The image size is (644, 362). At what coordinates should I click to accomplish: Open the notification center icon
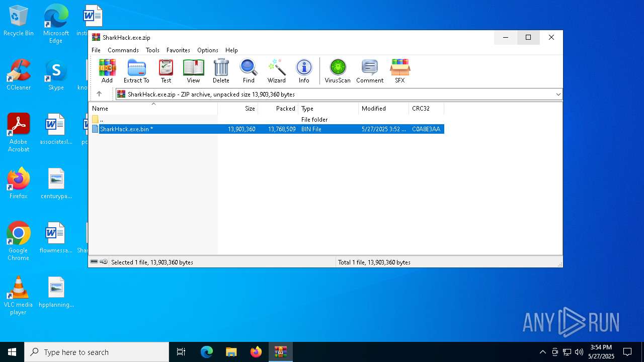click(627, 352)
